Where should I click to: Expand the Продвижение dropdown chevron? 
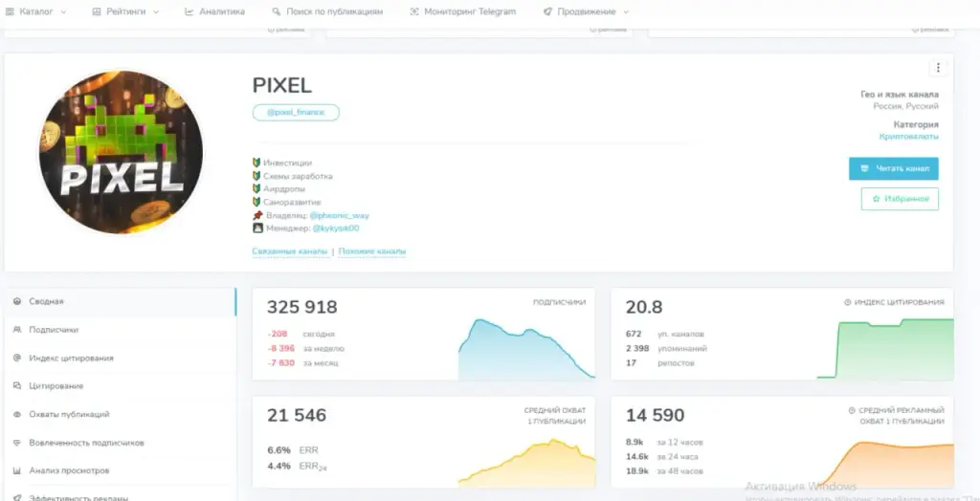click(x=626, y=11)
